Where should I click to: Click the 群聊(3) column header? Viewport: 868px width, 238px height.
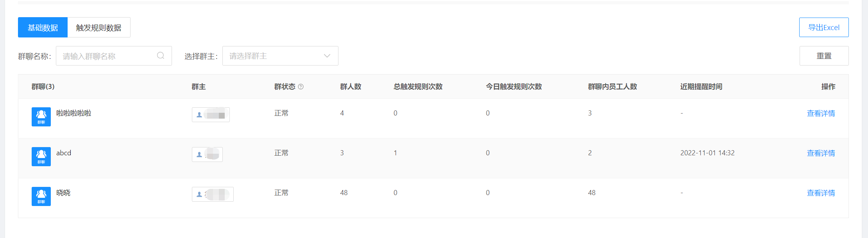click(43, 87)
